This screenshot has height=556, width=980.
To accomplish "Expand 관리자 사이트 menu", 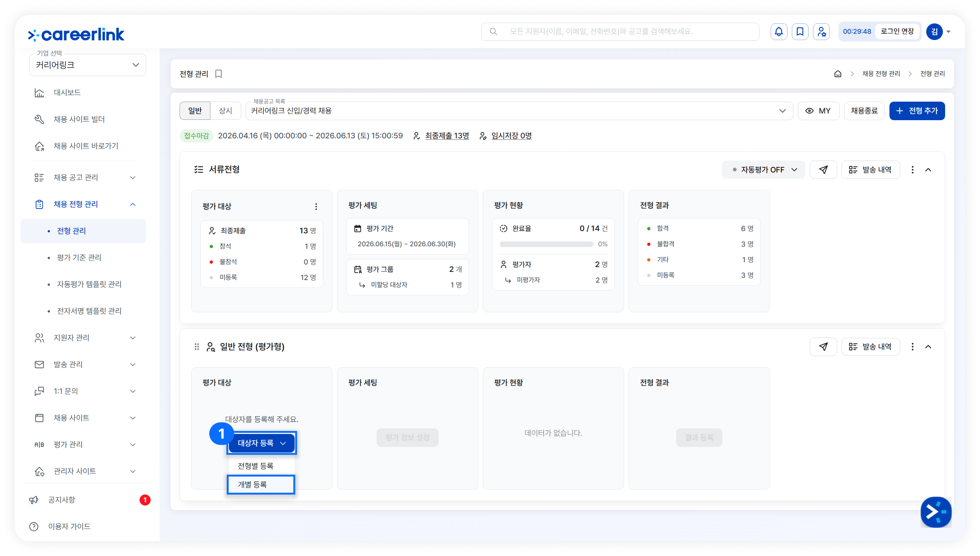I will [84, 471].
